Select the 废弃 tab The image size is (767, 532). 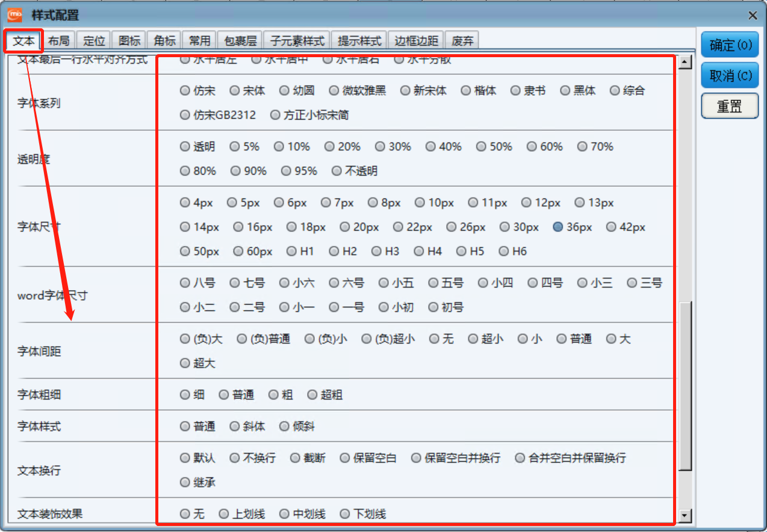tap(462, 41)
